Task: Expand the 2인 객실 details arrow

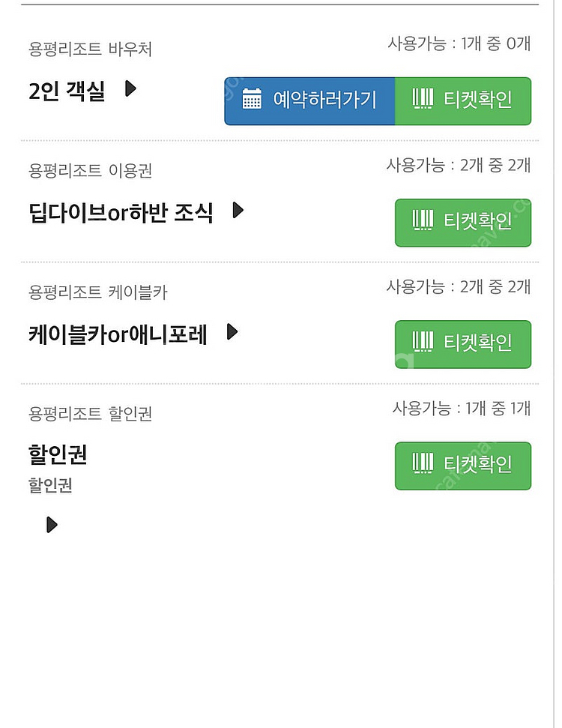Action: pos(130,89)
